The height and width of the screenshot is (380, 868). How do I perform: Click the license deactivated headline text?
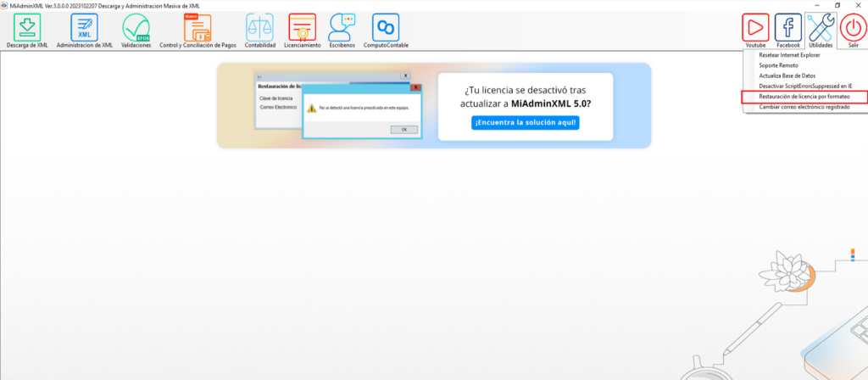click(x=526, y=97)
